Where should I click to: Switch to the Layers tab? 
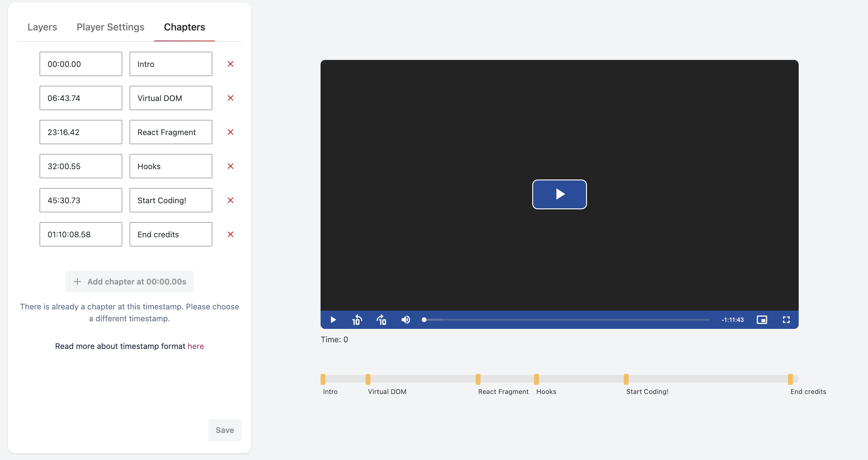pos(42,27)
